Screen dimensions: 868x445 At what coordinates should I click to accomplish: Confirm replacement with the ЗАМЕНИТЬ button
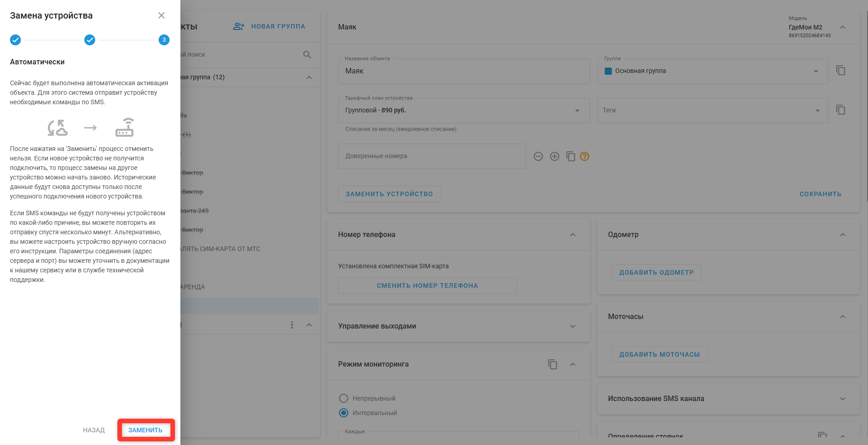point(145,430)
